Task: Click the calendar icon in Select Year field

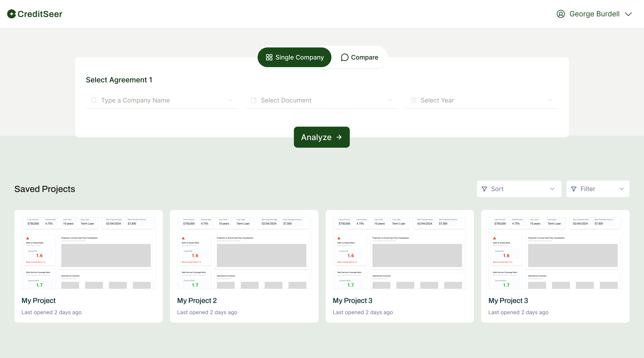Action: click(x=413, y=100)
